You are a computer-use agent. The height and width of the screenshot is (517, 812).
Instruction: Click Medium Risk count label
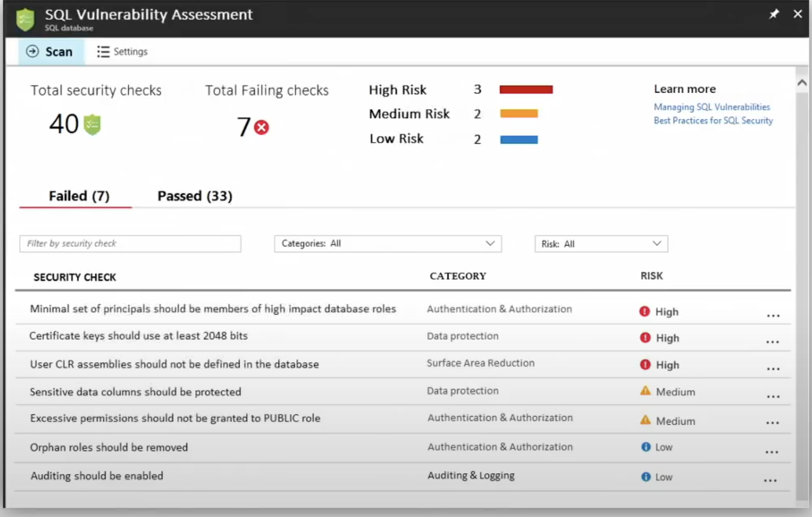(478, 114)
